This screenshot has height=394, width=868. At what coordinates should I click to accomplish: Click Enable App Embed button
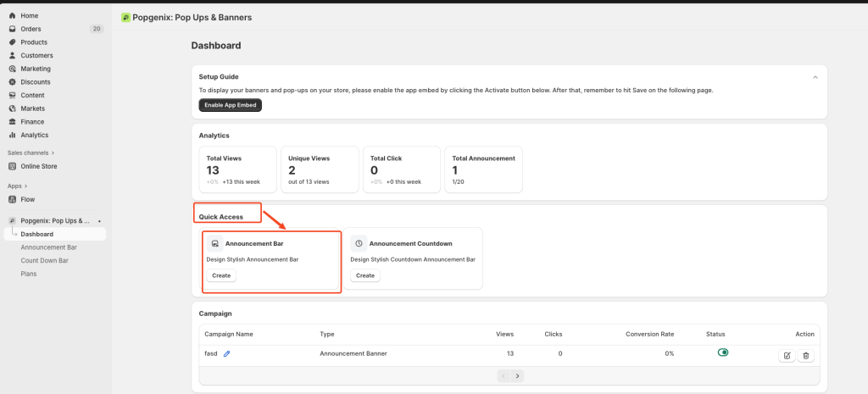231,105
